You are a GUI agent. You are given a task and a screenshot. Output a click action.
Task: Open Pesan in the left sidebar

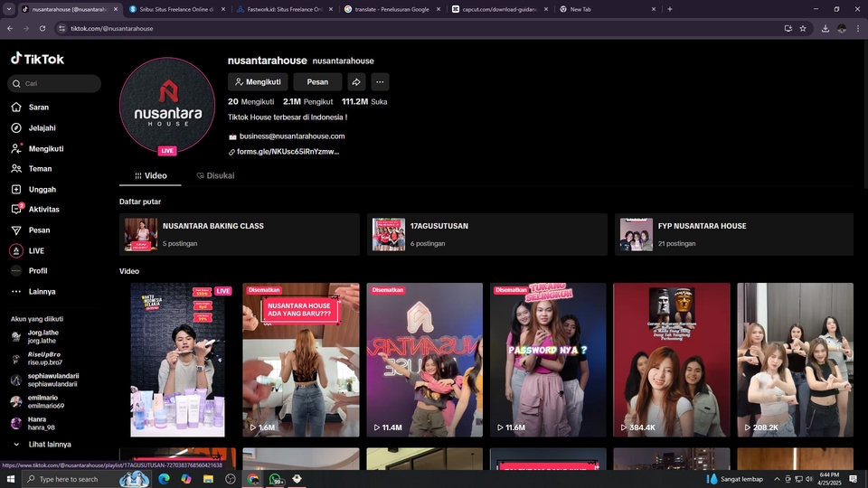point(31,230)
